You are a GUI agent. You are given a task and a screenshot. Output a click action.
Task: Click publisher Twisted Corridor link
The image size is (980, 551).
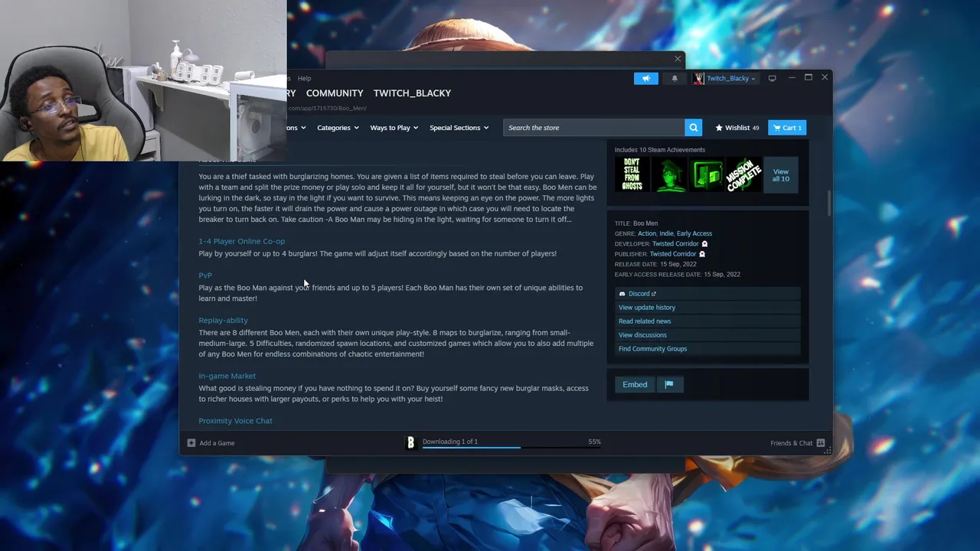point(673,254)
